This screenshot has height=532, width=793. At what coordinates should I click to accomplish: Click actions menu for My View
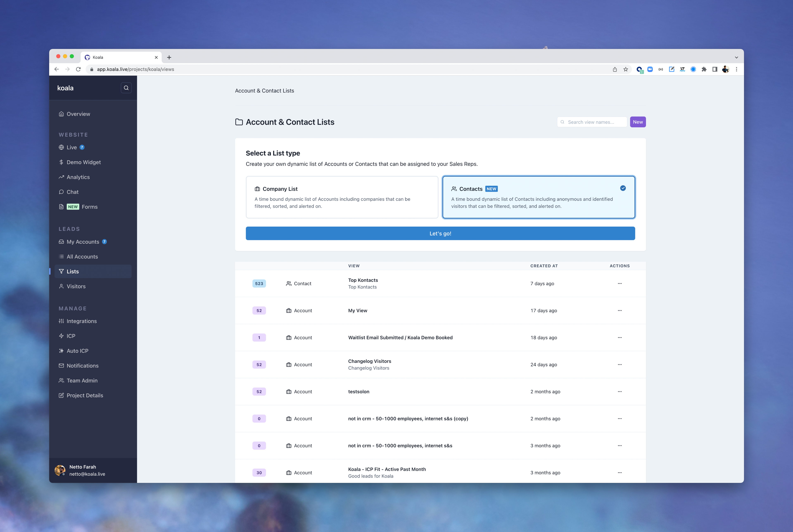pyautogui.click(x=620, y=310)
